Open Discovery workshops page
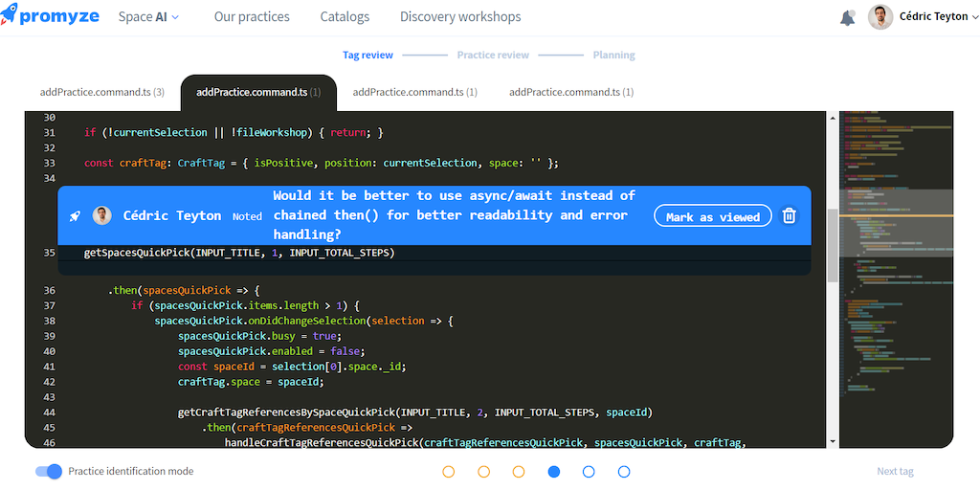 click(460, 17)
